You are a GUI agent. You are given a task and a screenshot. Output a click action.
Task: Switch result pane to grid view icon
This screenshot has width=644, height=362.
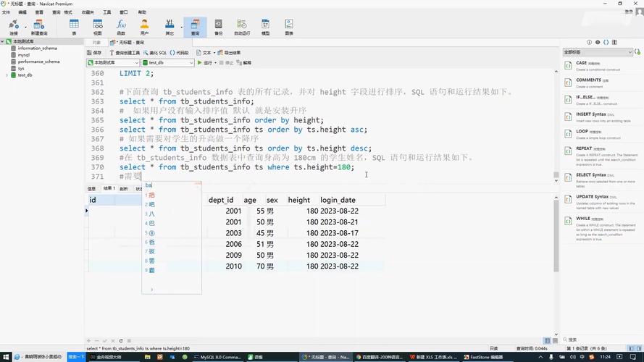tap(547, 341)
